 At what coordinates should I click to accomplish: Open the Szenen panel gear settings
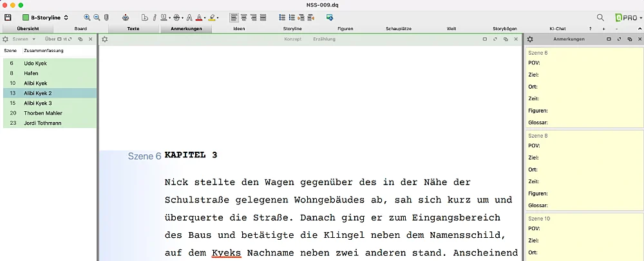(5, 39)
